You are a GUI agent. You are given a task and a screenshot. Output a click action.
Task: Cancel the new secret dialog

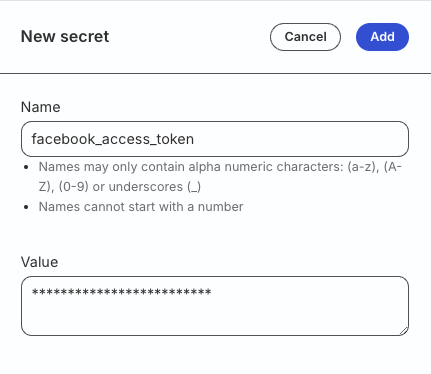305,37
